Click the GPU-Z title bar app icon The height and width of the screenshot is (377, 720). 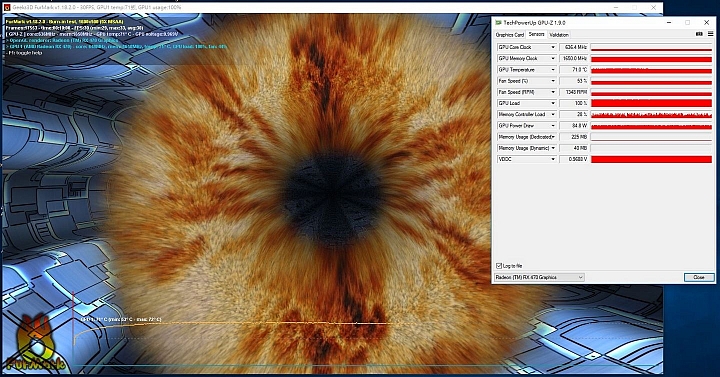[x=498, y=23]
